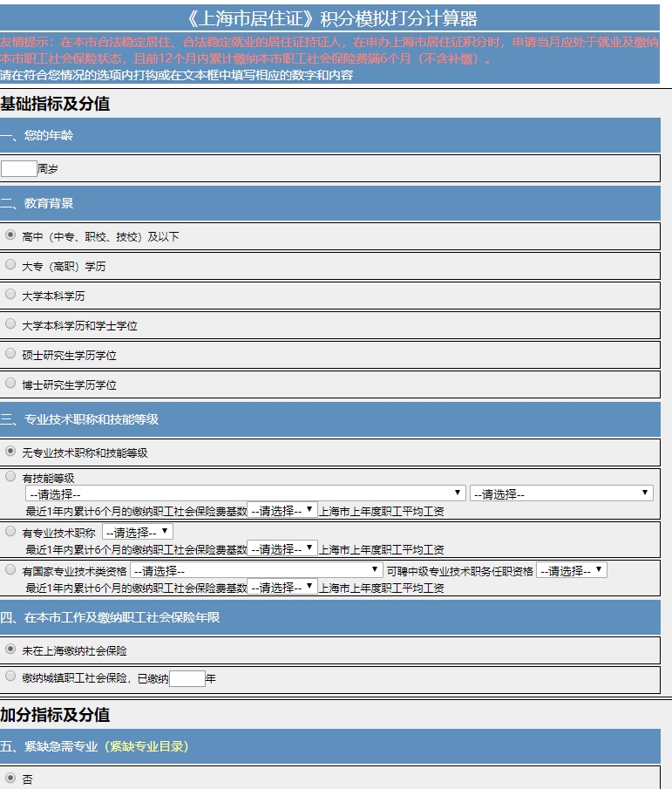Select 缴纳城镇职工社会保险 radio option

pyautogui.click(x=10, y=677)
